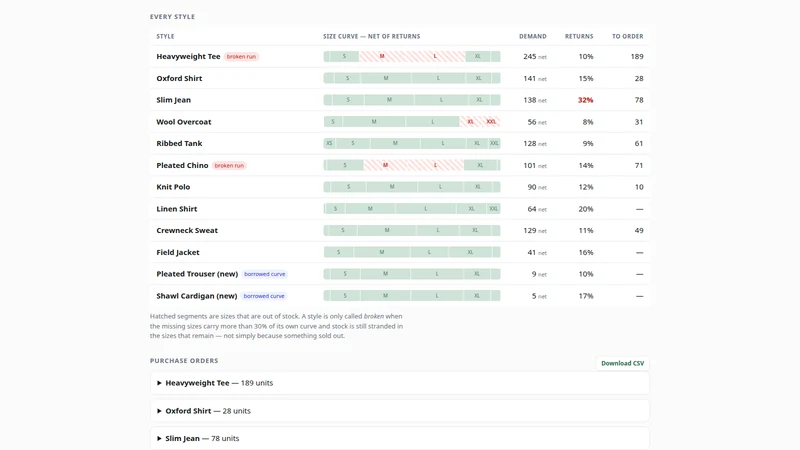Image resolution: width=800 pixels, height=450 pixels.
Task: Select the XS segment of Ribbed Tank
Action: pyautogui.click(x=329, y=143)
